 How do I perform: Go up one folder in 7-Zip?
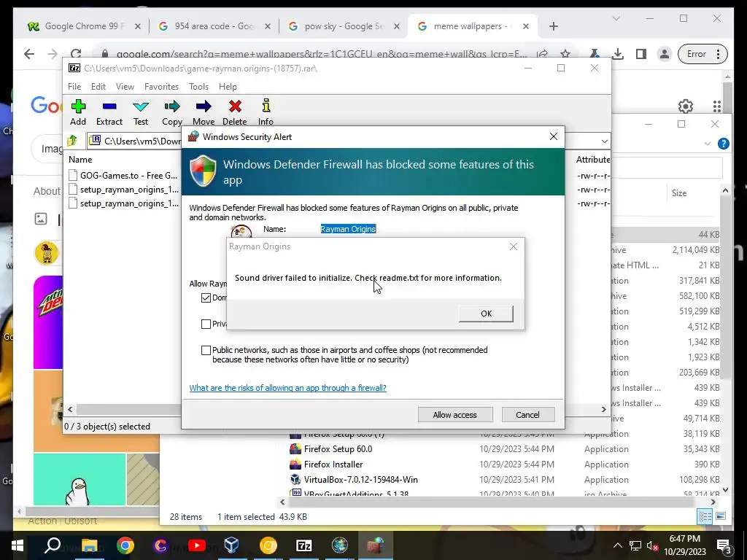tap(72, 141)
